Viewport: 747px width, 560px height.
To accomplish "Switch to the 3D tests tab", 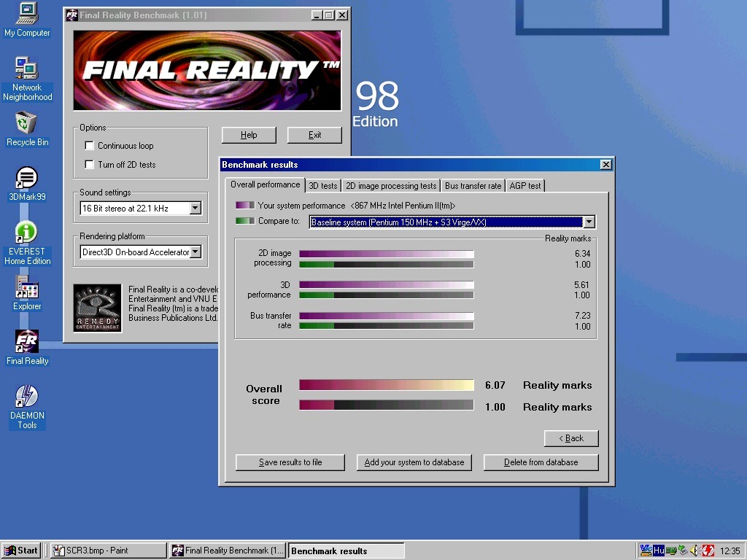I will coord(323,186).
